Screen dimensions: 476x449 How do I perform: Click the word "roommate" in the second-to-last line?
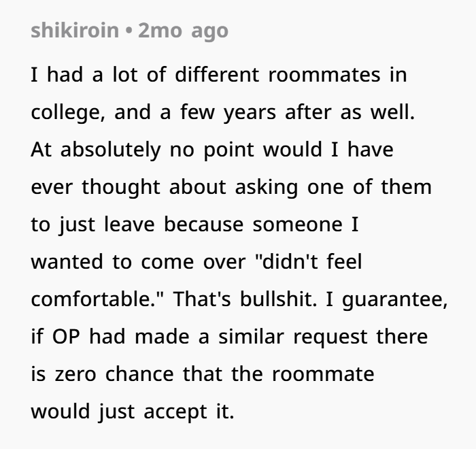323,374
